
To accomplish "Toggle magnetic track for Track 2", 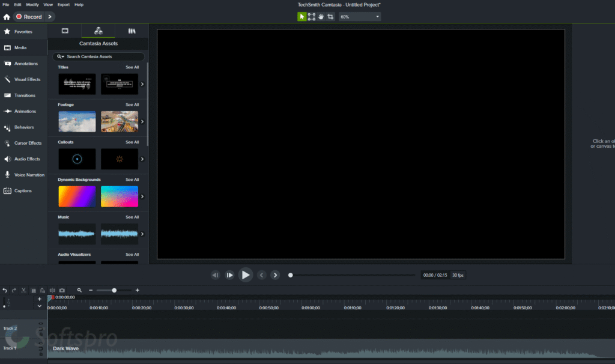I will pos(41,329).
